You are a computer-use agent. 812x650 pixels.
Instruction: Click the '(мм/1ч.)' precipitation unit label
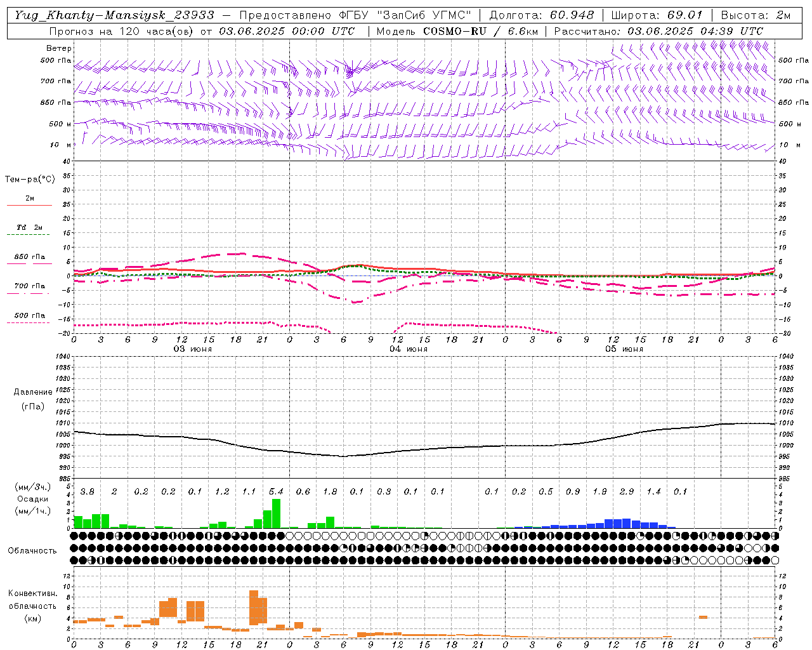pyautogui.click(x=34, y=511)
